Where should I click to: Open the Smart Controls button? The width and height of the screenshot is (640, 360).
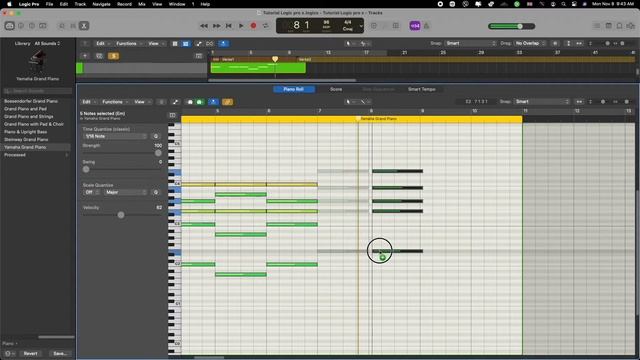(62, 26)
